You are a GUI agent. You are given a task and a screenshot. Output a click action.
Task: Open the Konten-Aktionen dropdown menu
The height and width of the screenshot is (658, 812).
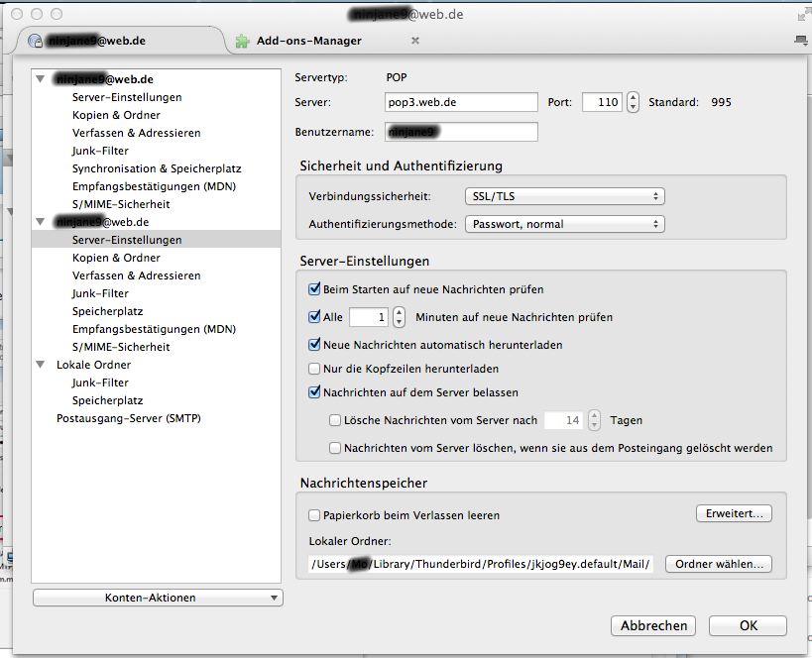158,598
